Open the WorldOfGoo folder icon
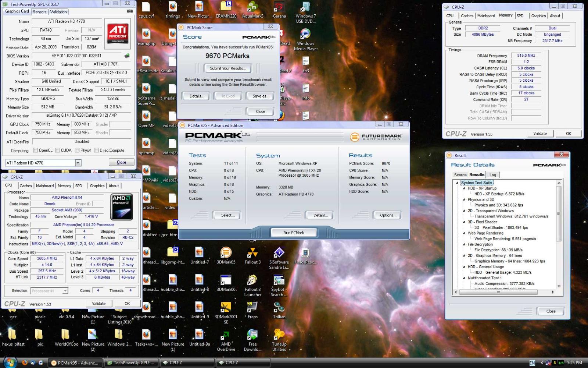Viewport: 588px width, 368px height. coord(66,338)
